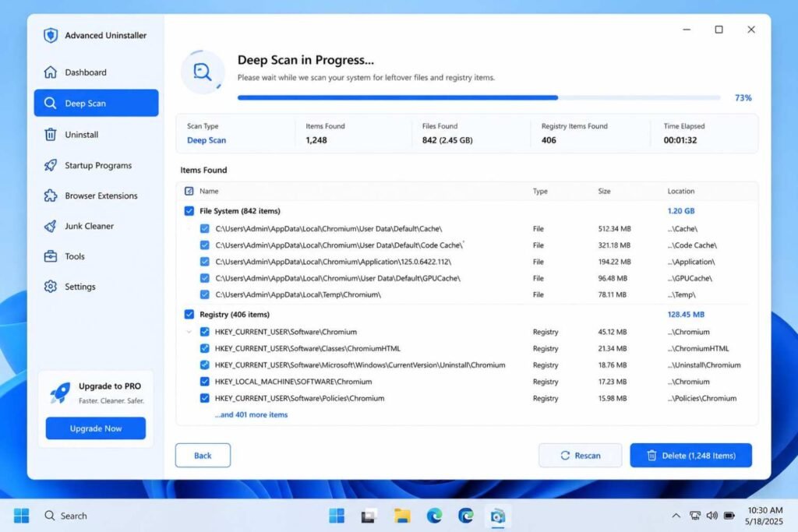
Task: Click the Dashboard home icon
Action: [51, 72]
